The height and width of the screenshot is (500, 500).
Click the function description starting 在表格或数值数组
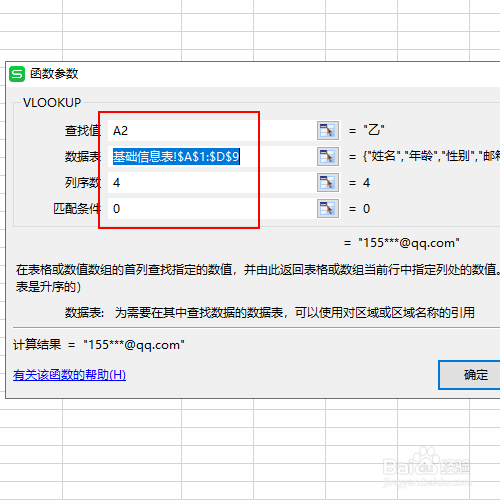coord(258,278)
